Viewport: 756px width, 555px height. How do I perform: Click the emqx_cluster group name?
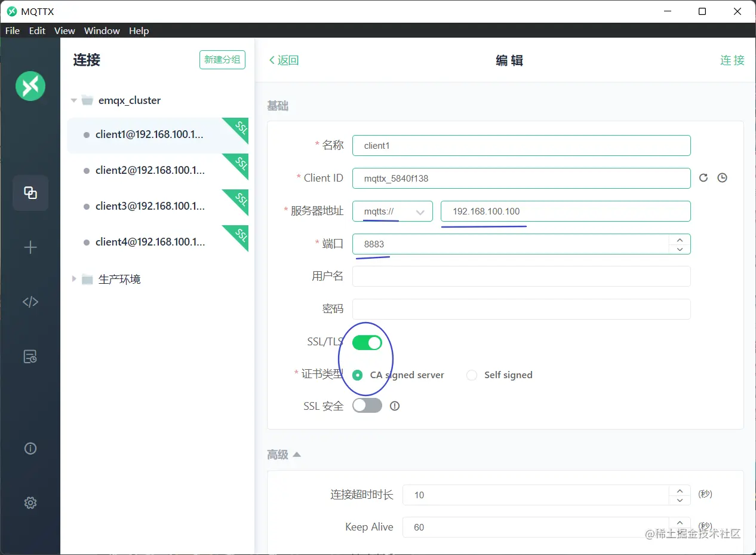(130, 100)
